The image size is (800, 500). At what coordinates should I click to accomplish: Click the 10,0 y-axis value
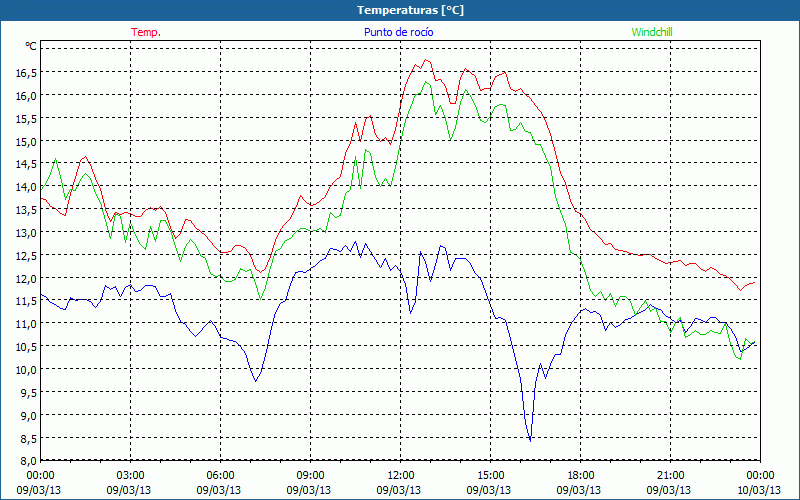[x=26, y=369]
